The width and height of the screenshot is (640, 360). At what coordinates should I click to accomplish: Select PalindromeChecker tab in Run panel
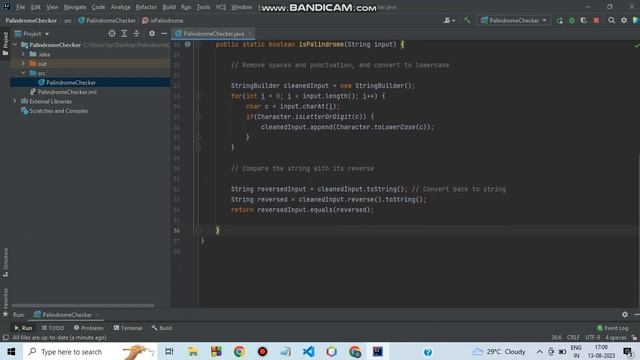click(67, 315)
